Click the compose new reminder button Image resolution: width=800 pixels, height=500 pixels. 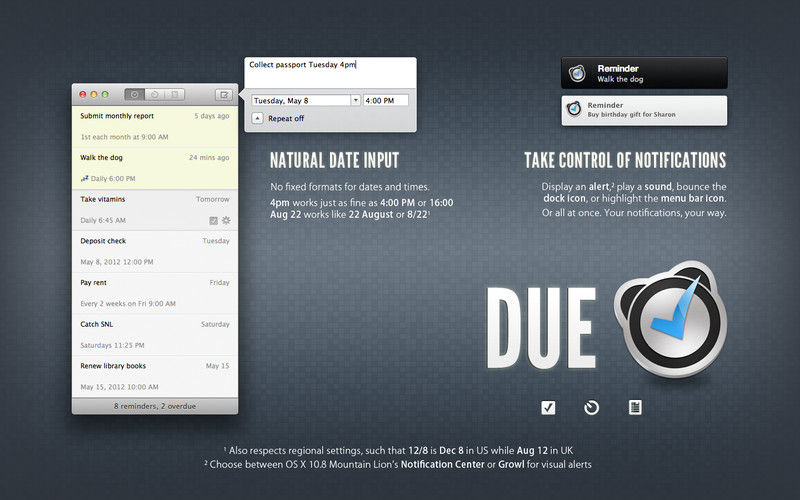tap(223, 94)
